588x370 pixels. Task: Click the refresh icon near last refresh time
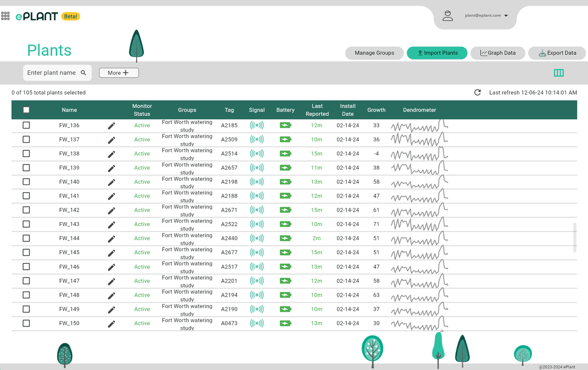coord(477,92)
